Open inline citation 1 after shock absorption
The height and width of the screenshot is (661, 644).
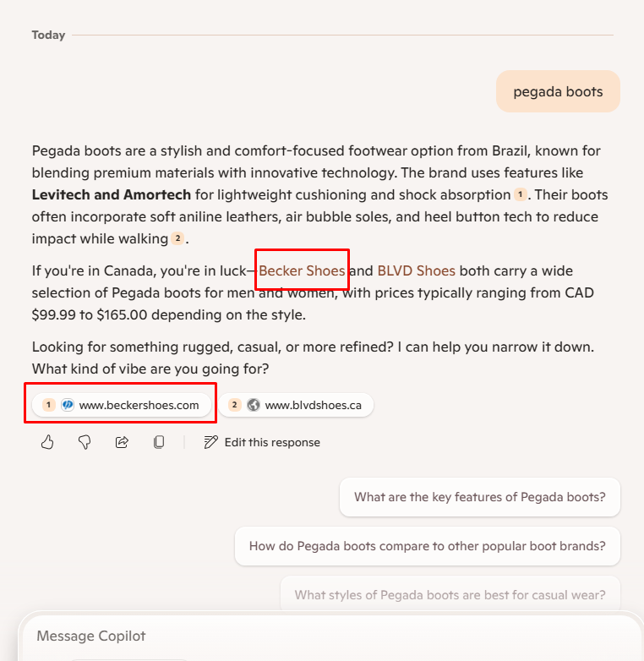(521, 195)
